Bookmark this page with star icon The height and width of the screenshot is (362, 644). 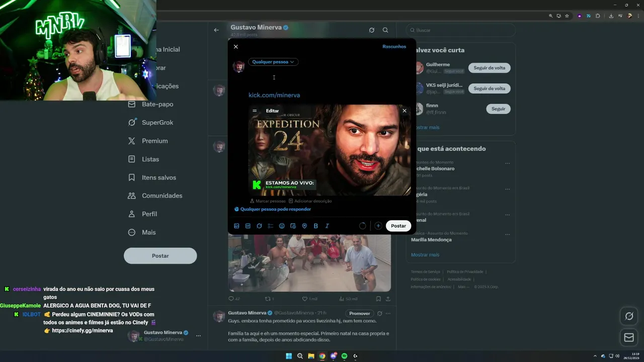(x=567, y=16)
